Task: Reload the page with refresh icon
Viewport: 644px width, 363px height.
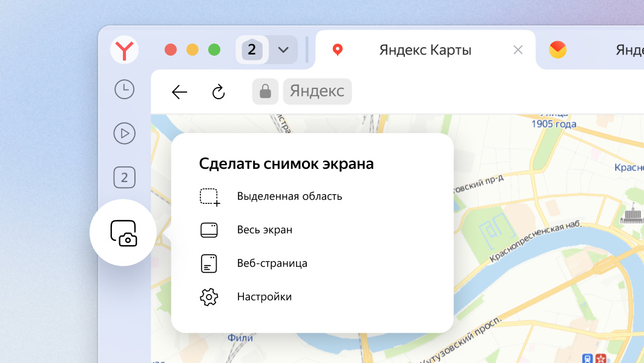Action: coord(218,92)
